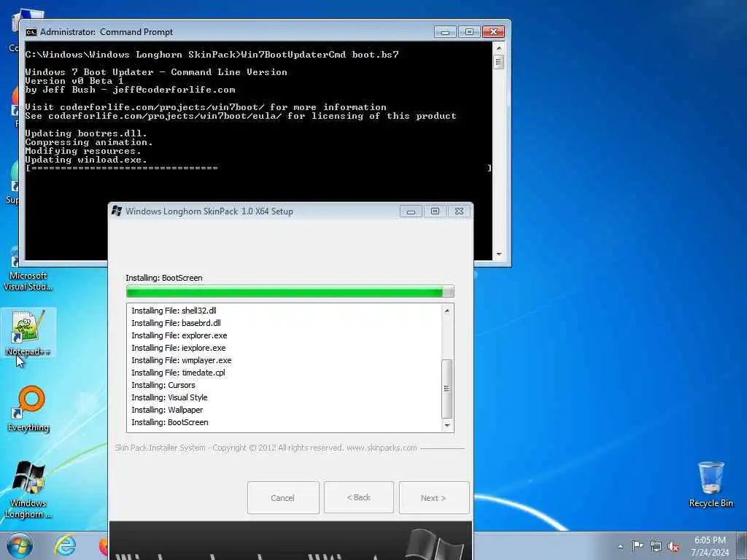
Task: Click Command Prompt scrollbar up arrow
Action: (499, 48)
